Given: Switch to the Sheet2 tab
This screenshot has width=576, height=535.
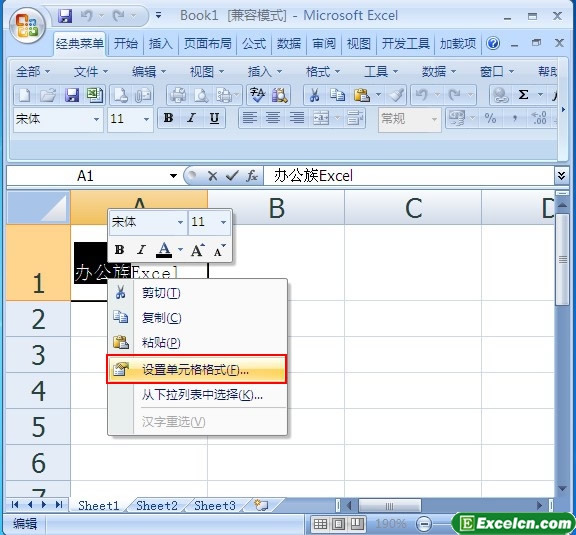Looking at the screenshot, I should (157, 506).
